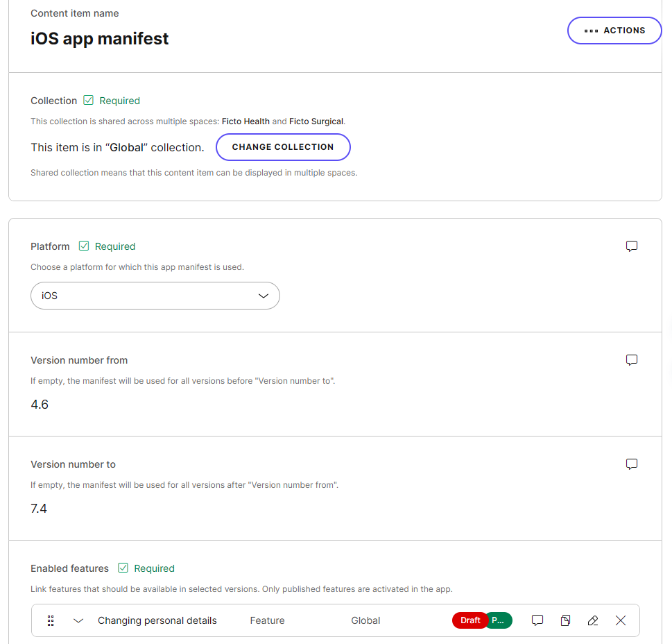Toggle Required for Enabled features
Image resolution: width=672 pixels, height=644 pixels.
pos(123,568)
